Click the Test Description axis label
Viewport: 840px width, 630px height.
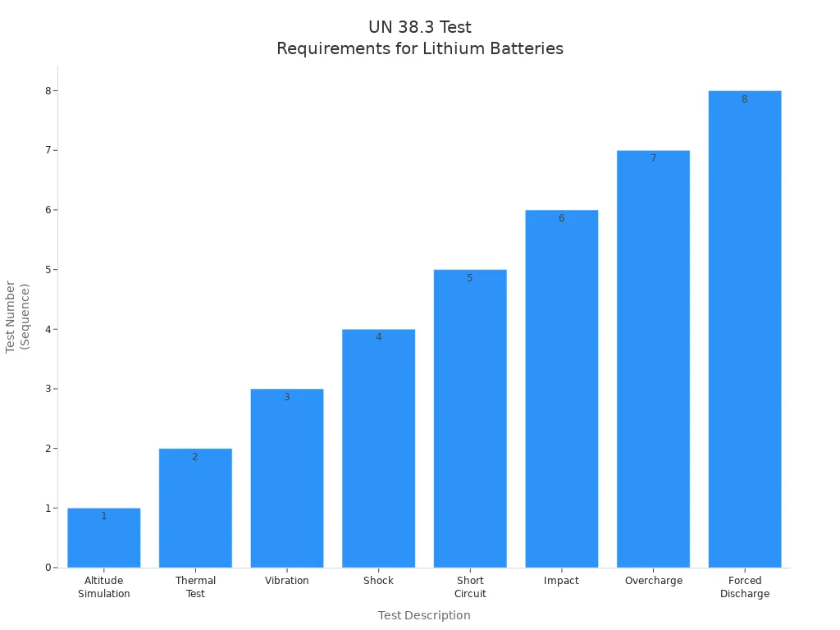click(424, 615)
